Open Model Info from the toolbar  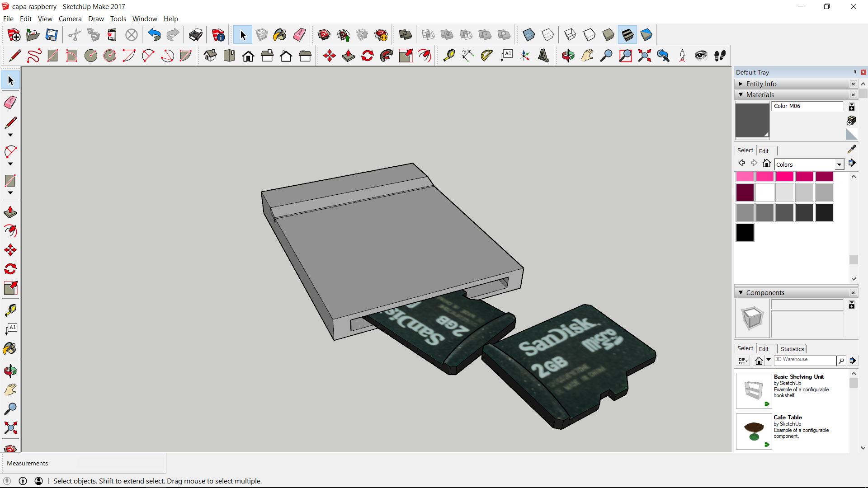tap(218, 35)
